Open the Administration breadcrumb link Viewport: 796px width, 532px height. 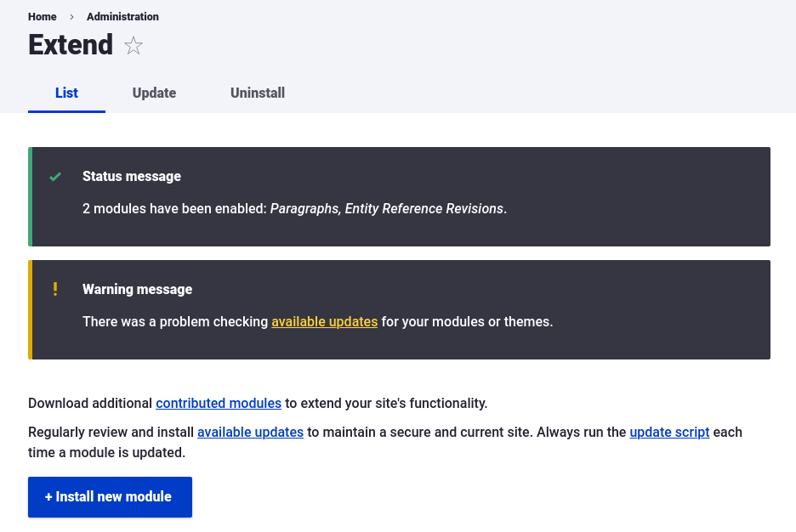(122, 17)
